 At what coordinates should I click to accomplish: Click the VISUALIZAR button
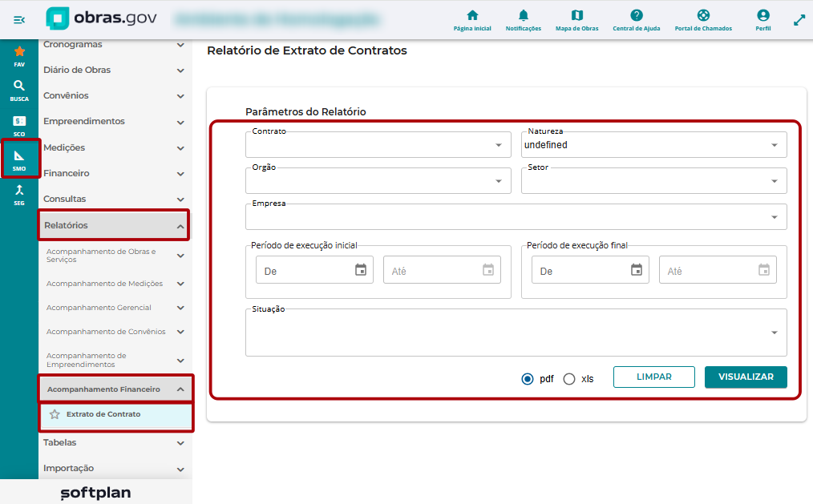click(746, 377)
